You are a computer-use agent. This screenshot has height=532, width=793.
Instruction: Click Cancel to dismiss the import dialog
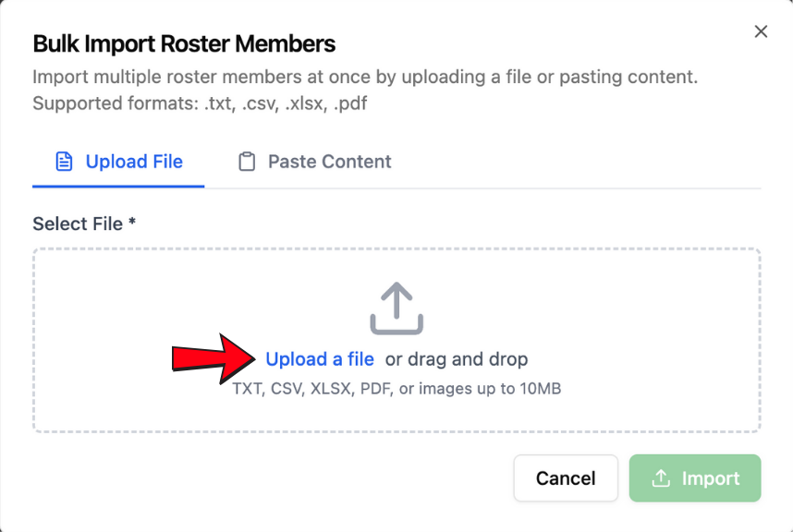tap(565, 478)
